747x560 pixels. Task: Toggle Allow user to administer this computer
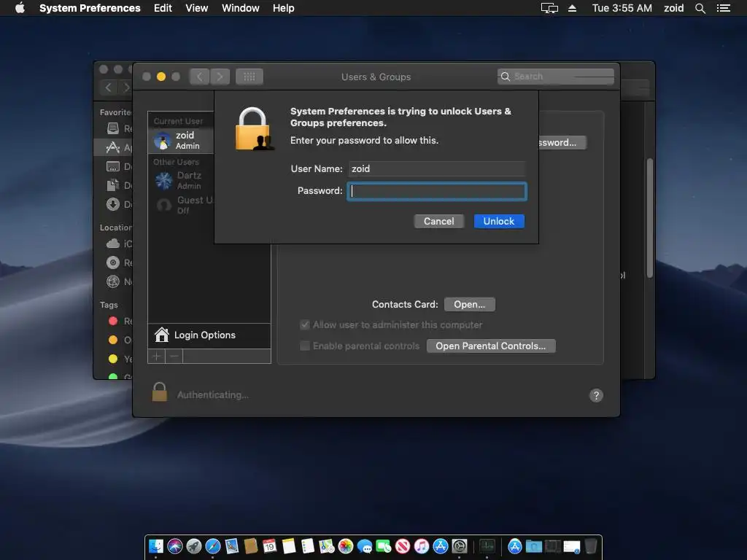(x=305, y=324)
